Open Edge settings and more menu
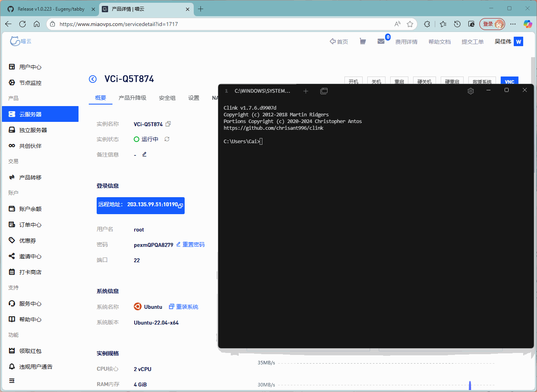Viewport: 537px width, 392px height. tap(513, 24)
